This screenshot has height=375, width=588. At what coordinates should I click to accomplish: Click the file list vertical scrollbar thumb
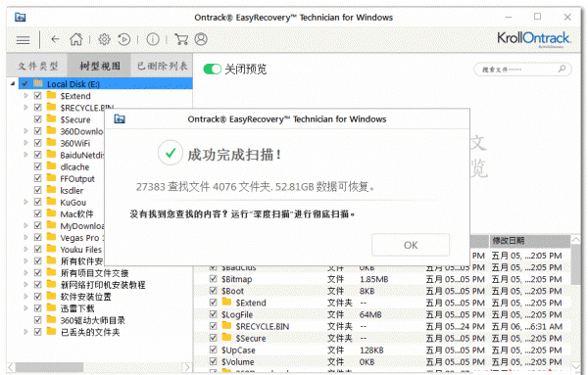coord(576,265)
